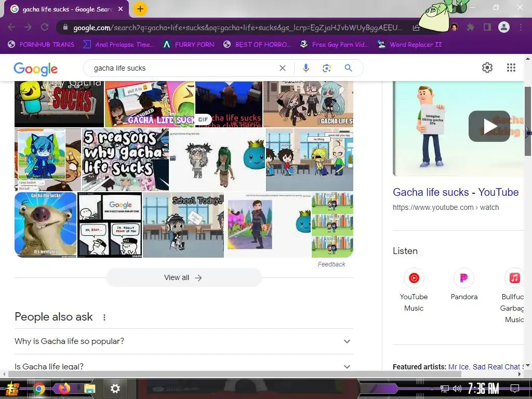The width and height of the screenshot is (532, 399).
Task: Click the network tray icon
Action: point(445,389)
